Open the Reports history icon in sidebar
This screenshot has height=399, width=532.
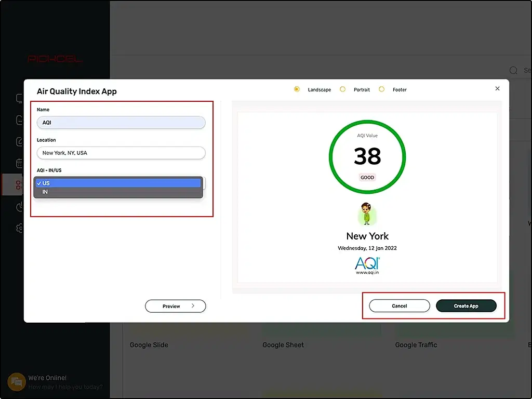(18, 206)
